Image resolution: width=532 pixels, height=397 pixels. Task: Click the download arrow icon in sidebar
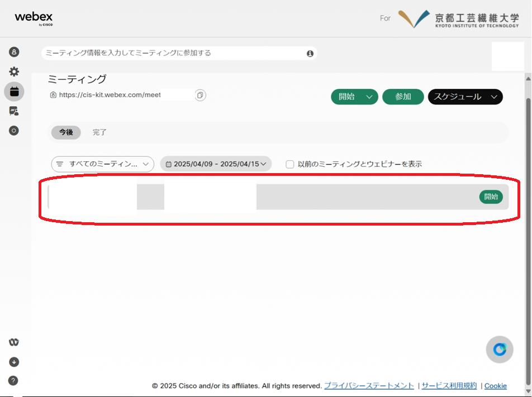point(14,362)
